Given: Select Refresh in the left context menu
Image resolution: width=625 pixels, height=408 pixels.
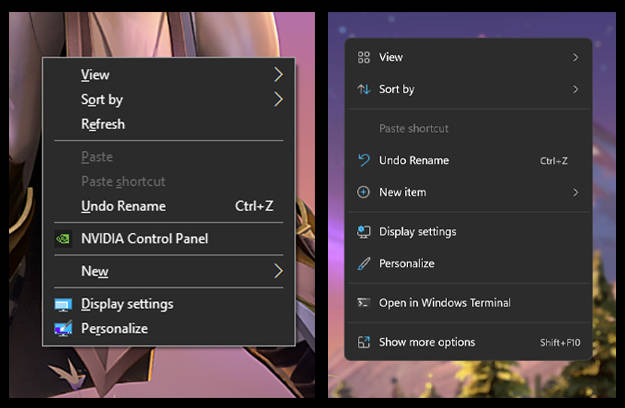Looking at the screenshot, I should click(x=169, y=124).
